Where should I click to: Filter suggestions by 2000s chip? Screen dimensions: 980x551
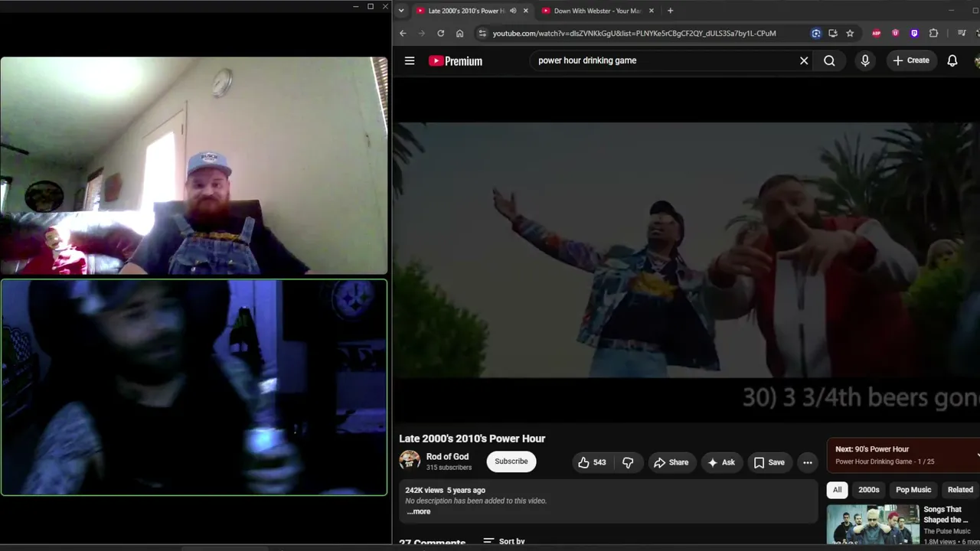point(868,490)
